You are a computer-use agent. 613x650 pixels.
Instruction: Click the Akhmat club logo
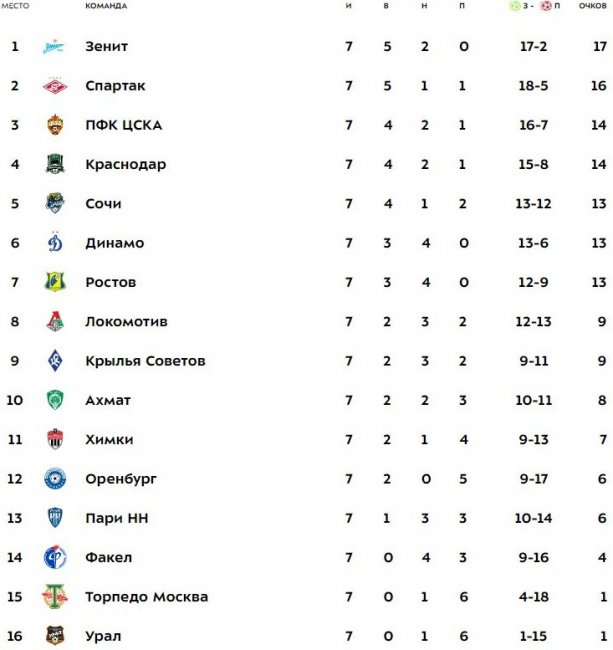click(55, 400)
